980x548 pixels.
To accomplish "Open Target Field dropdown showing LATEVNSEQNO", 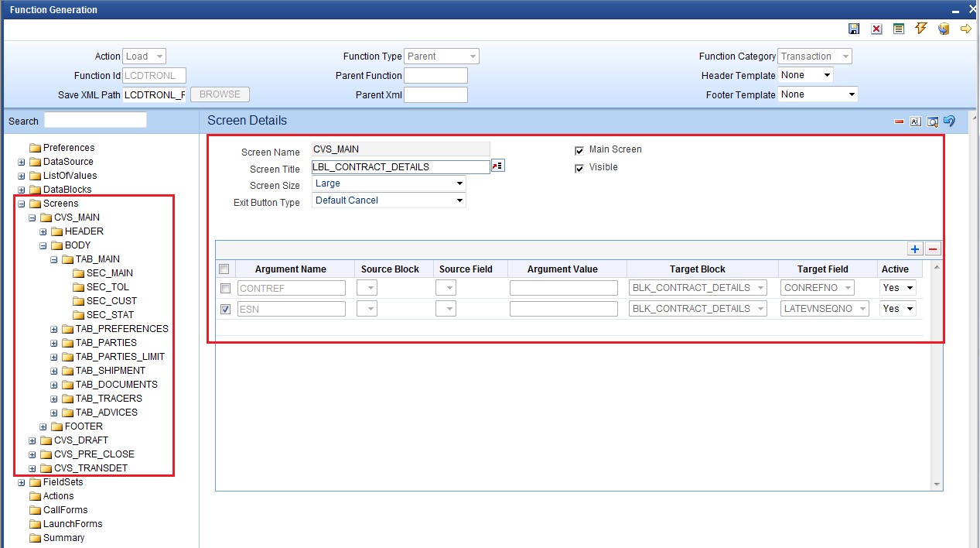I will [825, 309].
